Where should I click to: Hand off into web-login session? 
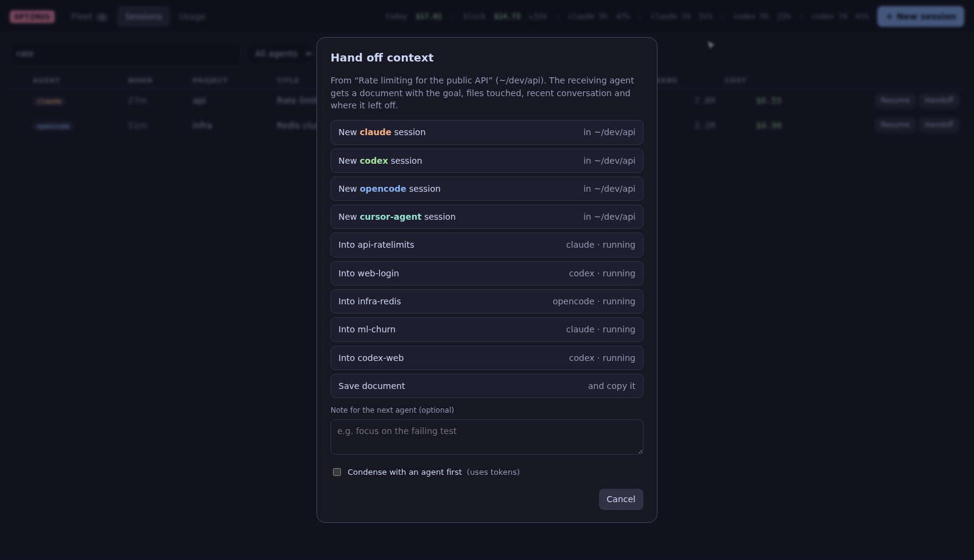tap(487, 273)
